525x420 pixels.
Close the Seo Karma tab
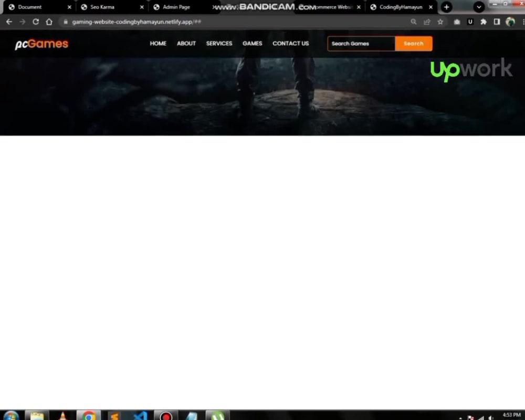click(142, 7)
